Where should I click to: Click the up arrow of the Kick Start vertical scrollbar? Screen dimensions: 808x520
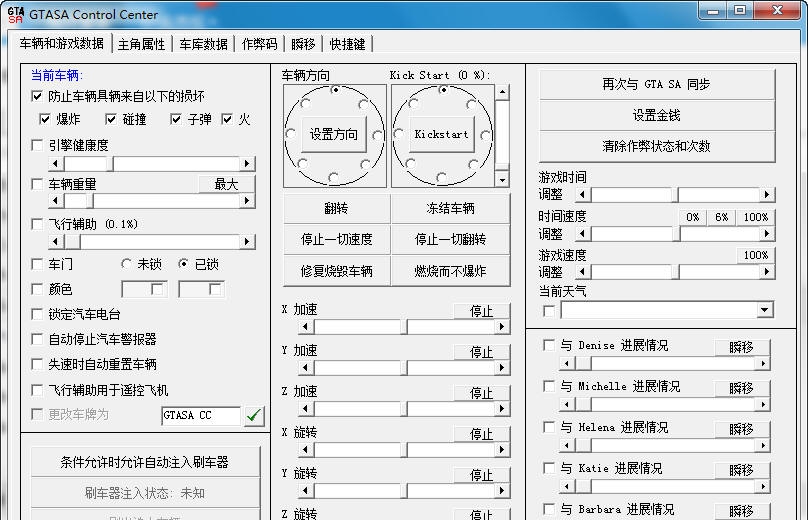(502, 93)
